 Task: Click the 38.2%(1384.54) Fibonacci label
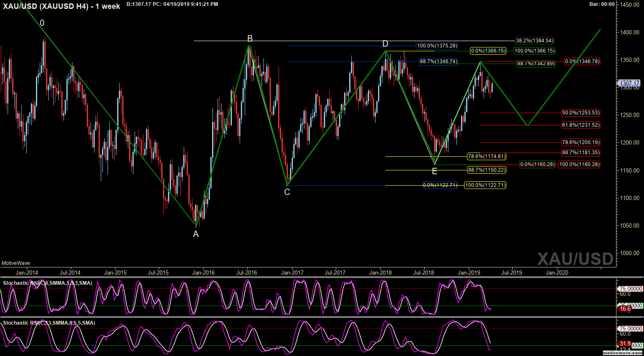(534, 41)
